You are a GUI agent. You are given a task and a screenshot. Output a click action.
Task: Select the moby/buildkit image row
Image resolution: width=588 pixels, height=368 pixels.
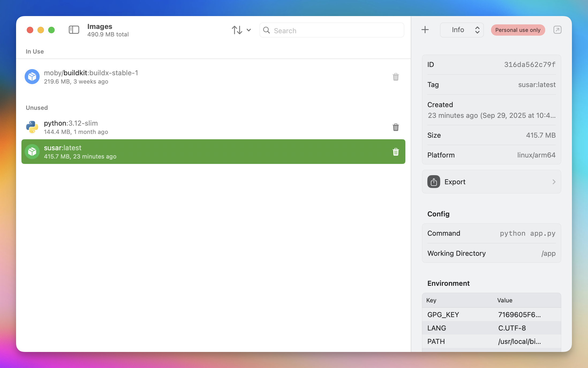pos(203,77)
